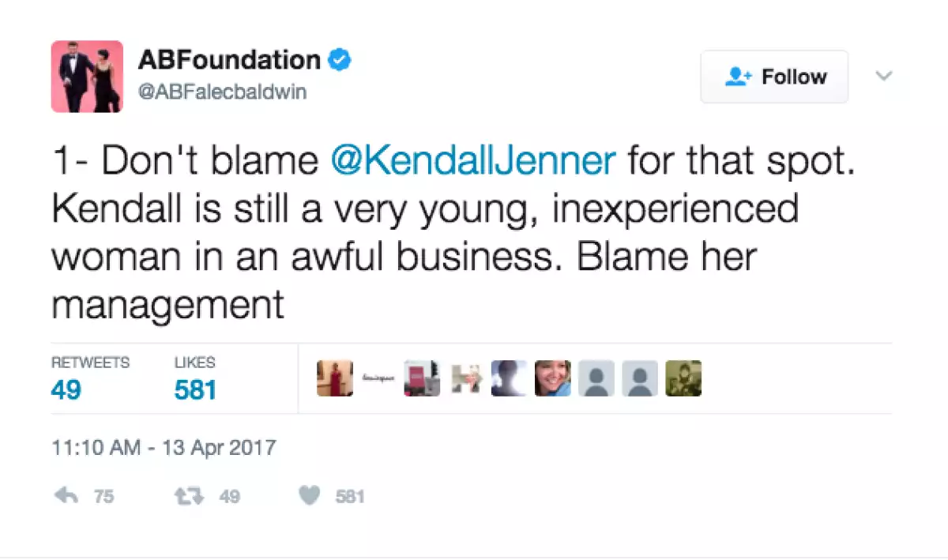The image size is (948, 560).
Task: Click the blue verified badge
Action: coord(340,60)
